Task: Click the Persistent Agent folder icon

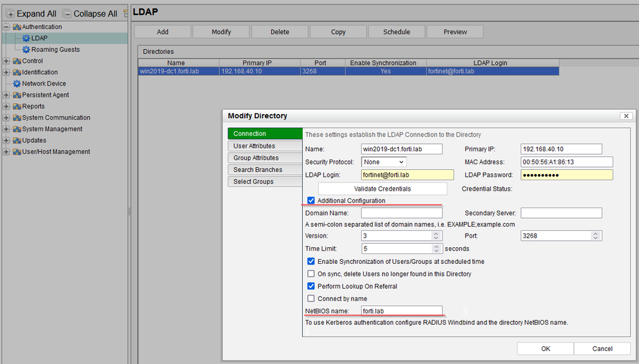Action: pos(17,95)
